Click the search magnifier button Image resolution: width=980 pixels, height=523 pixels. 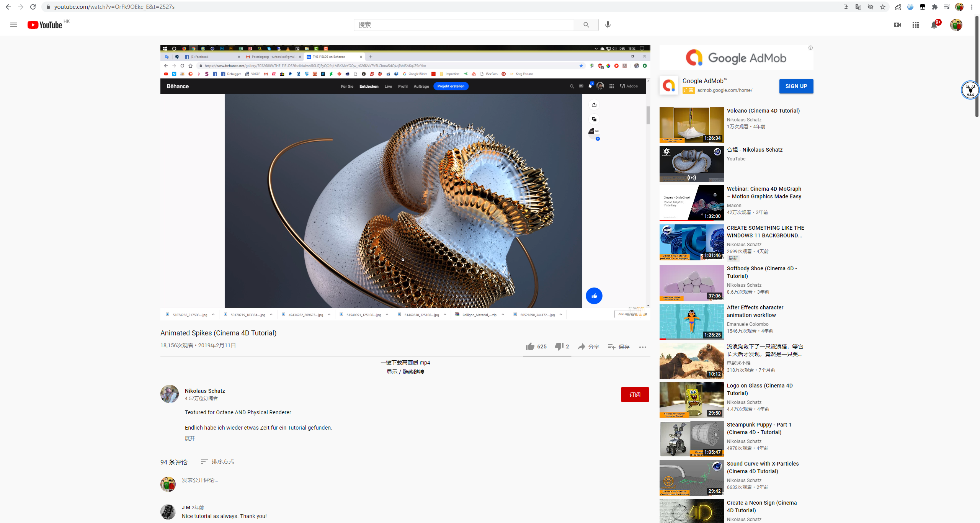(x=586, y=25)
